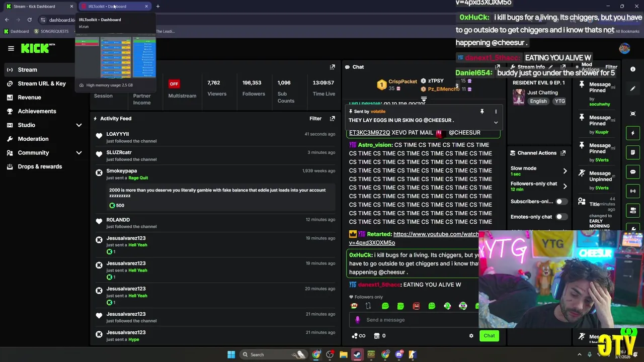Unpin the pinned chat message
This screenshot has height=362, width=644.
coord(481,112)
